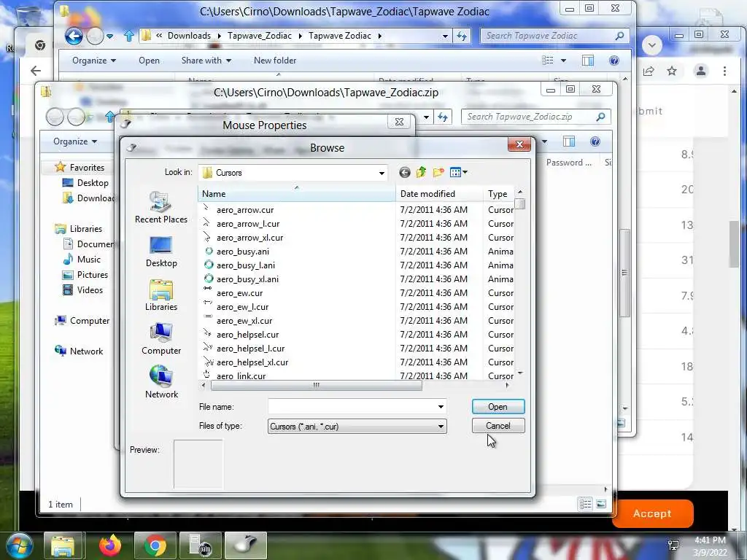Image resolution: width=747 pixels, height=560 pixels.
Task: Open Desktop in Browse places bar
Action: click(x=161, y=252)
